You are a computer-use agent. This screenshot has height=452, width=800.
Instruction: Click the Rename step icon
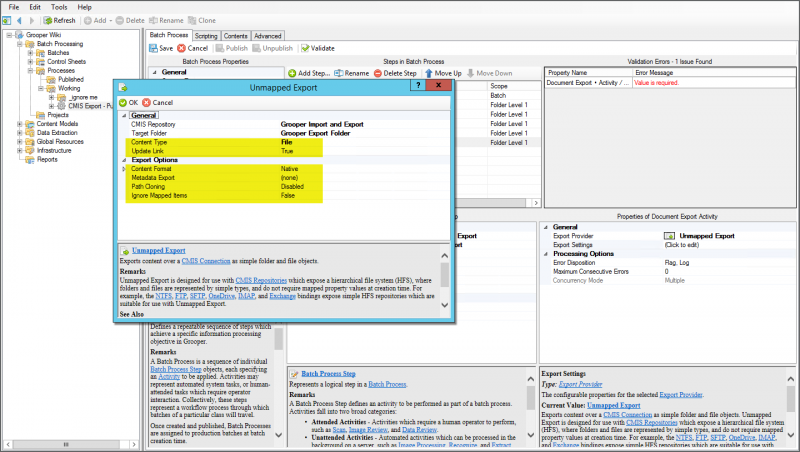coord(338,73)
